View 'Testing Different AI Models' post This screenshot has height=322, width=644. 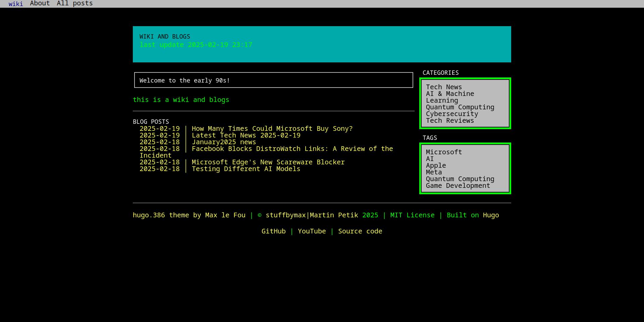tap(246, 169)
